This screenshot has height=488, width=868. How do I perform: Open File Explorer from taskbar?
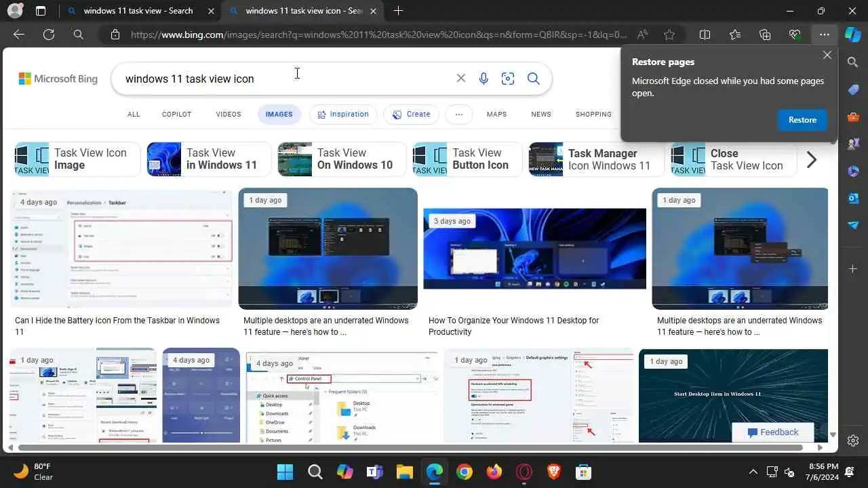[405, 472]
